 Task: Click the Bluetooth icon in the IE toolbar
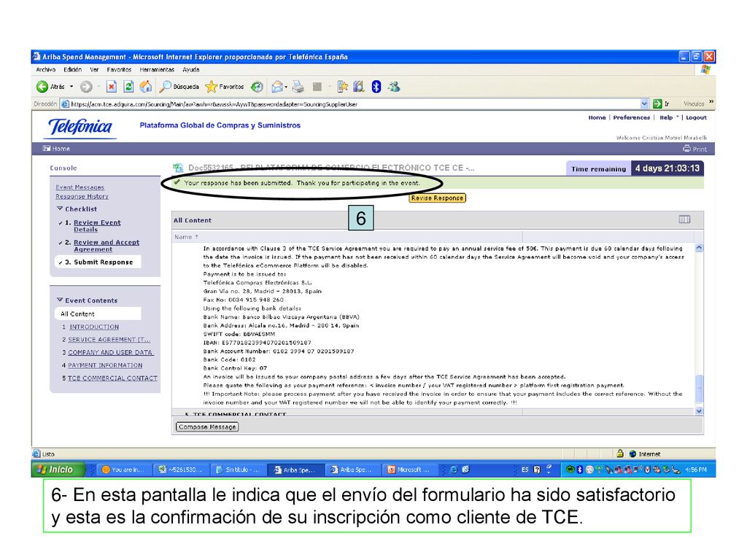(x=376, y=87)
